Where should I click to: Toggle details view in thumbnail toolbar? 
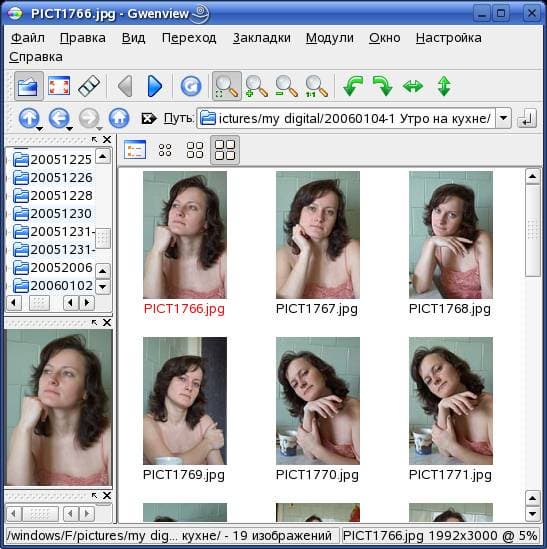(x=135, y=150)
